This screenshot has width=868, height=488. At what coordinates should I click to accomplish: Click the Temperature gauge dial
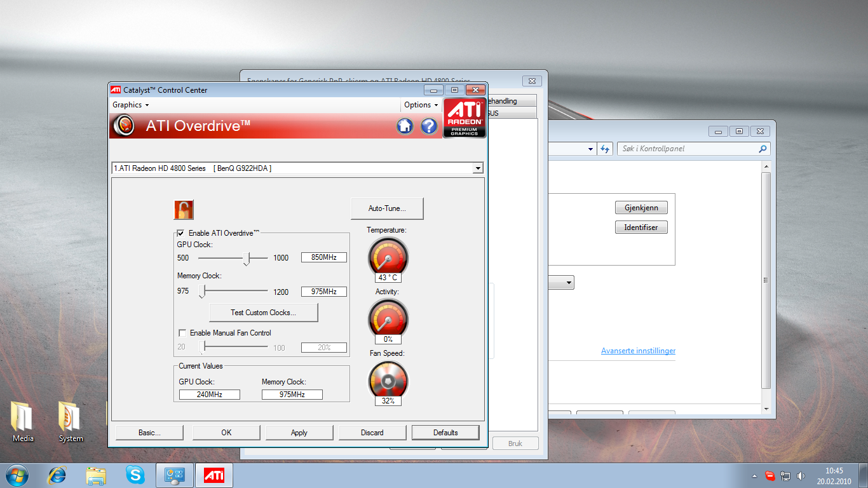click(x=388, y=256)
